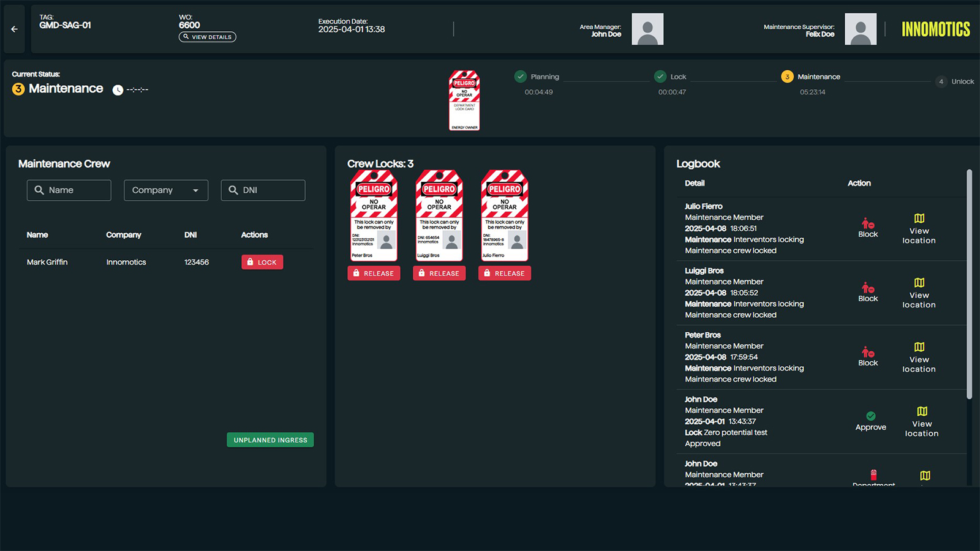Image resolution: width=980 pixels, height=551 pixels.
Task: Click the back arrow icon
Action: pos(14,29)
